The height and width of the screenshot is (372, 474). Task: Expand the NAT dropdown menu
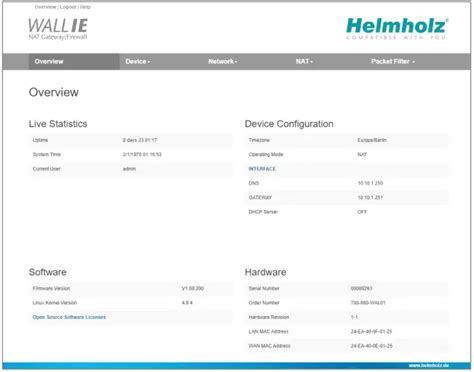click(304, 62)
